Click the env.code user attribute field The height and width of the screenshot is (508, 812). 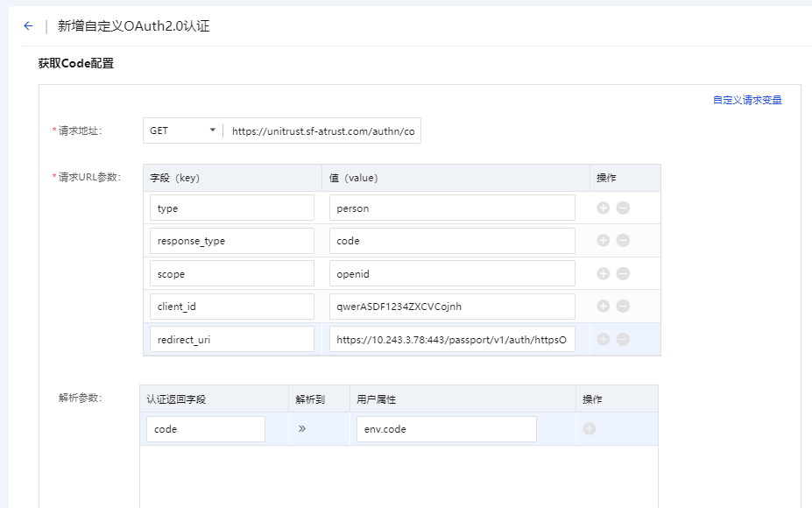point(446,429)
